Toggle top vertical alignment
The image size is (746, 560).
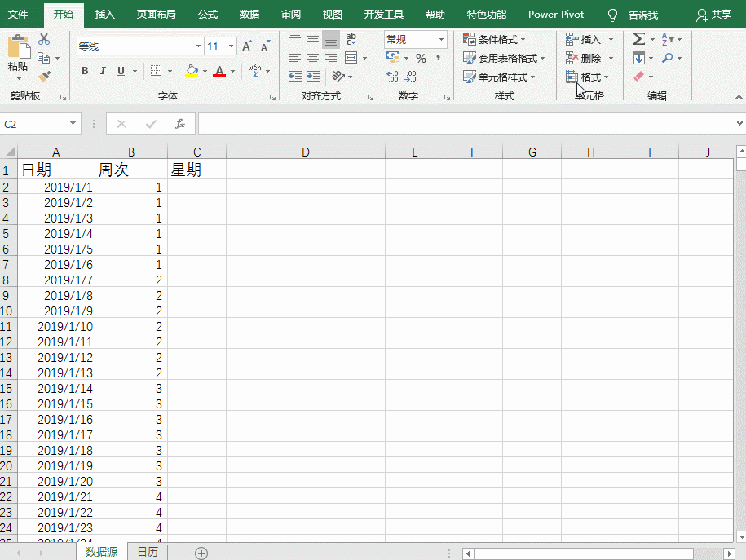pyautogui.click(x=295, y=39)
